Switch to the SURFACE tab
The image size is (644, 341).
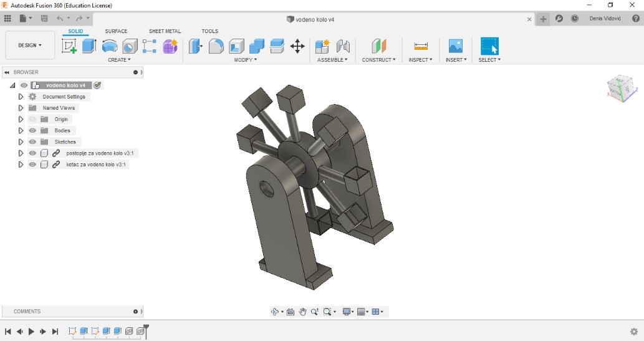pyautogui.click(x=116, y=31)
